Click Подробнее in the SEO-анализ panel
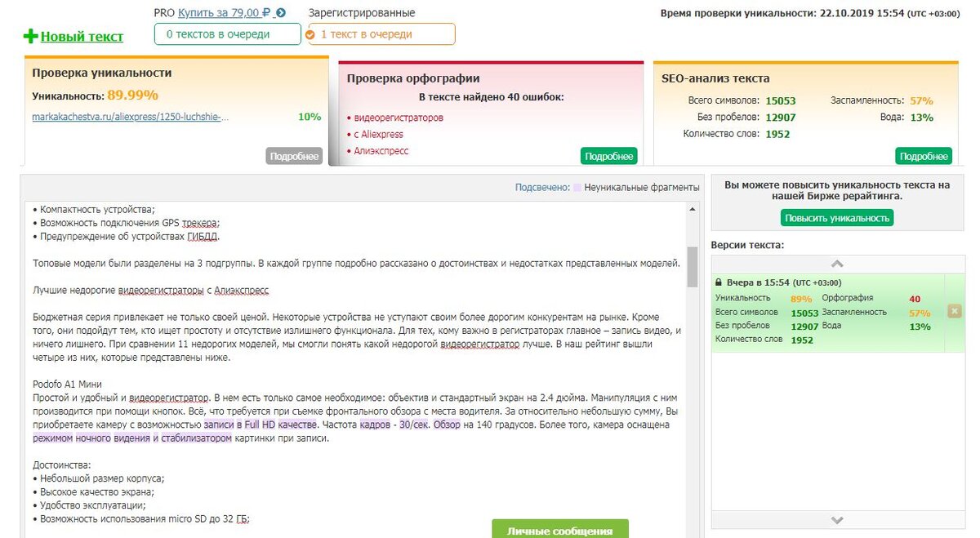This screenshot has height=538, width=980. (x=922, y=155)
